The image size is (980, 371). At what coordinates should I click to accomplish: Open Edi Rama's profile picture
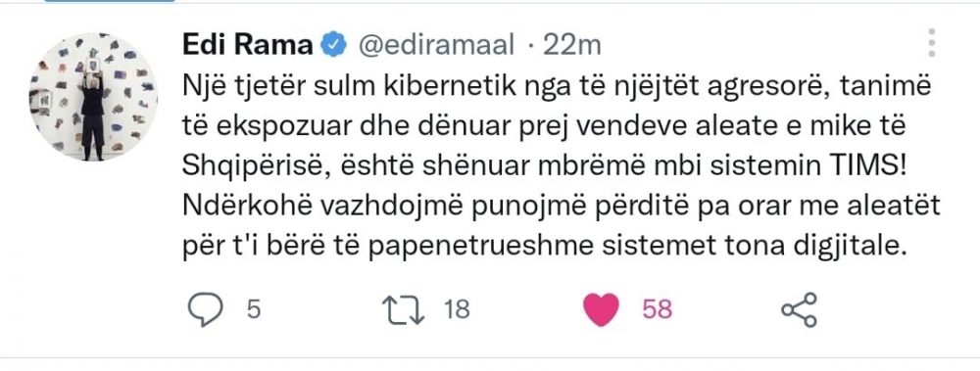[92, 97]
